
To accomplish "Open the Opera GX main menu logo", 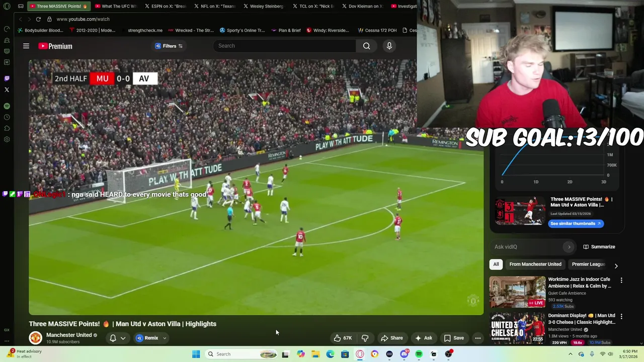I will tap(7, 7).
